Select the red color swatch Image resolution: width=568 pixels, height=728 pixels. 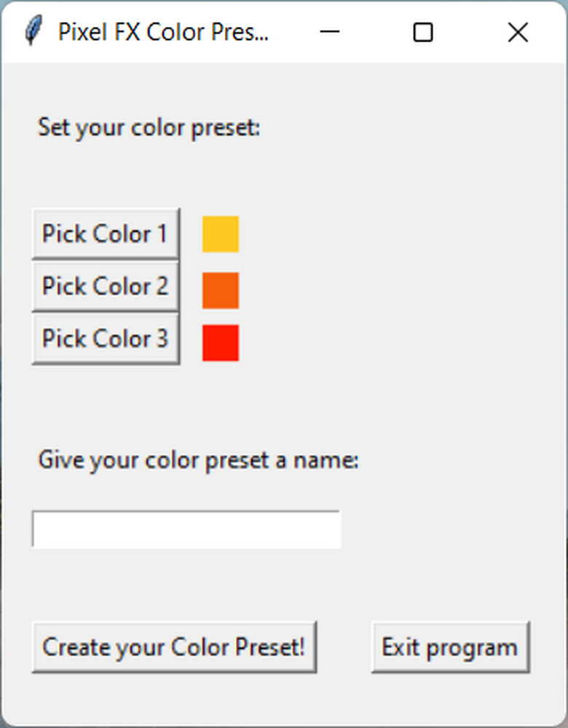(x=220, y=340)
